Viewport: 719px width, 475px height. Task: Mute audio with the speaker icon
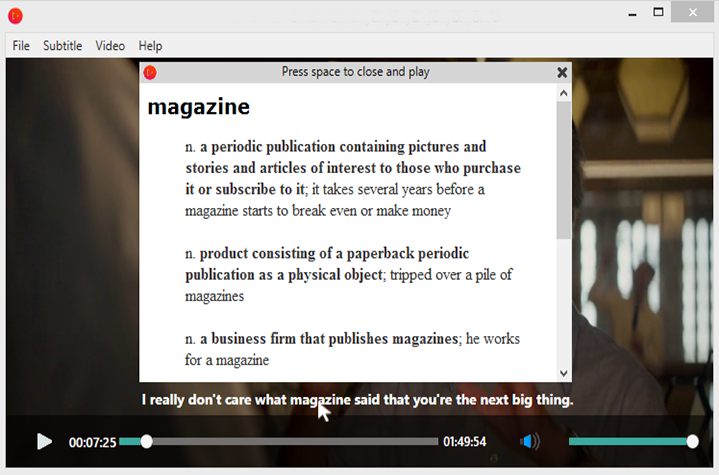[530, 441]
